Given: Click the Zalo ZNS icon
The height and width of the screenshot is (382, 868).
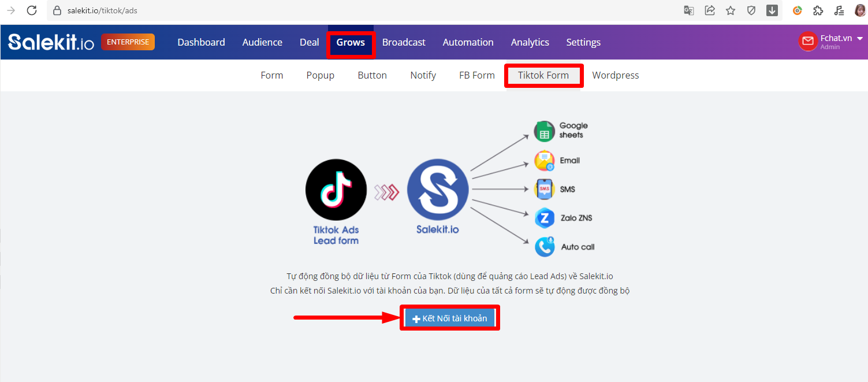Looking at the screenshot, I should (x=544, y=218).
